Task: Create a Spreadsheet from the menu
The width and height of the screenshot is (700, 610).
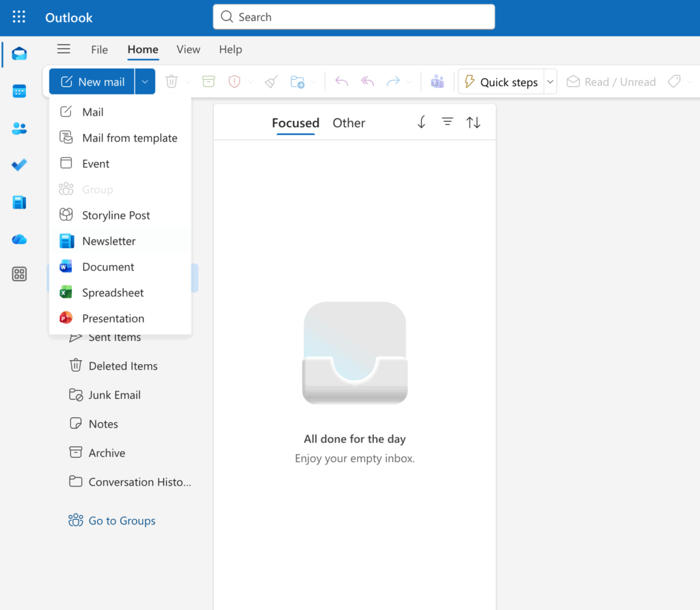Action: click(112, 292)
